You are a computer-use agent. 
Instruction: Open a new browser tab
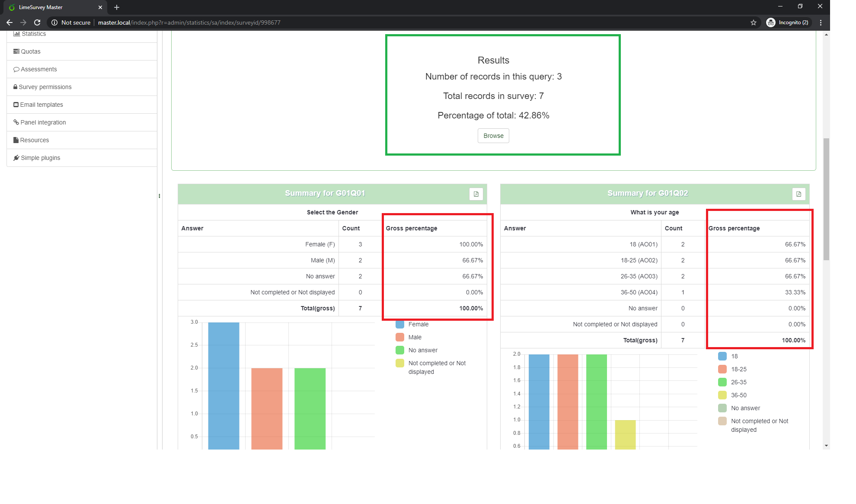[x=117, y=7]
